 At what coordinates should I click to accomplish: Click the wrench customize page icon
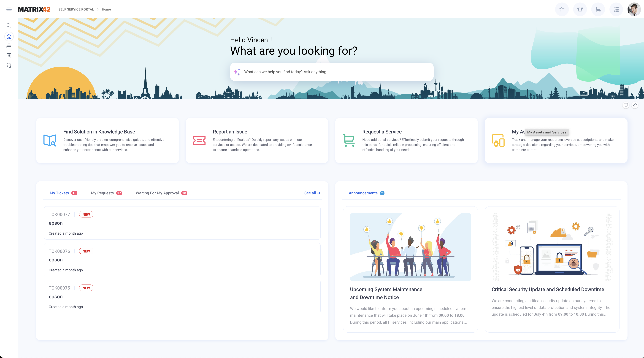coord(635,105)
